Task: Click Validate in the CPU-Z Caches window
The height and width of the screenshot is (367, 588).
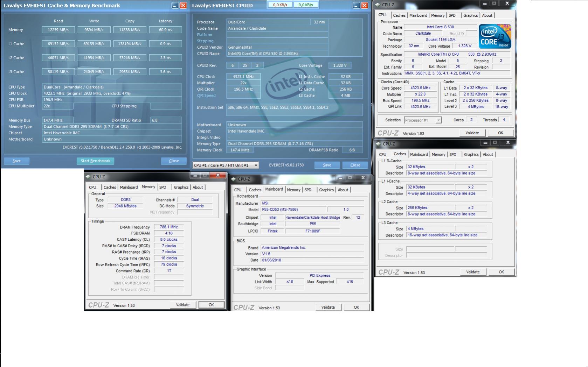Action: pyautogui.click(x=473, y=272)
